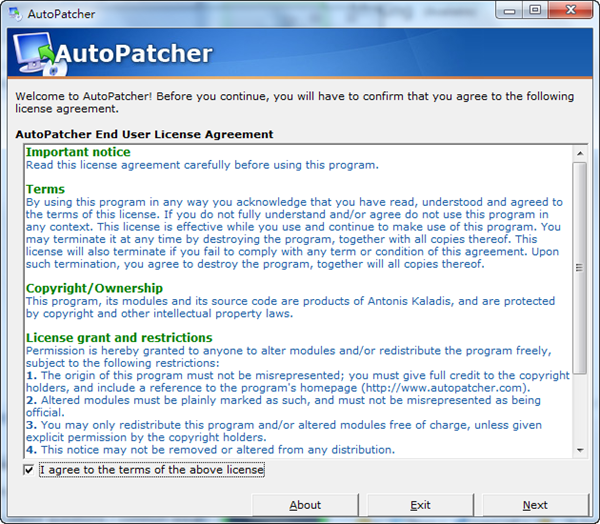The width and height of the screenshot is (600, 524).
Task: Maximize the AutoPatcher window
Action: pyautogui.click(x=535, y=10)
